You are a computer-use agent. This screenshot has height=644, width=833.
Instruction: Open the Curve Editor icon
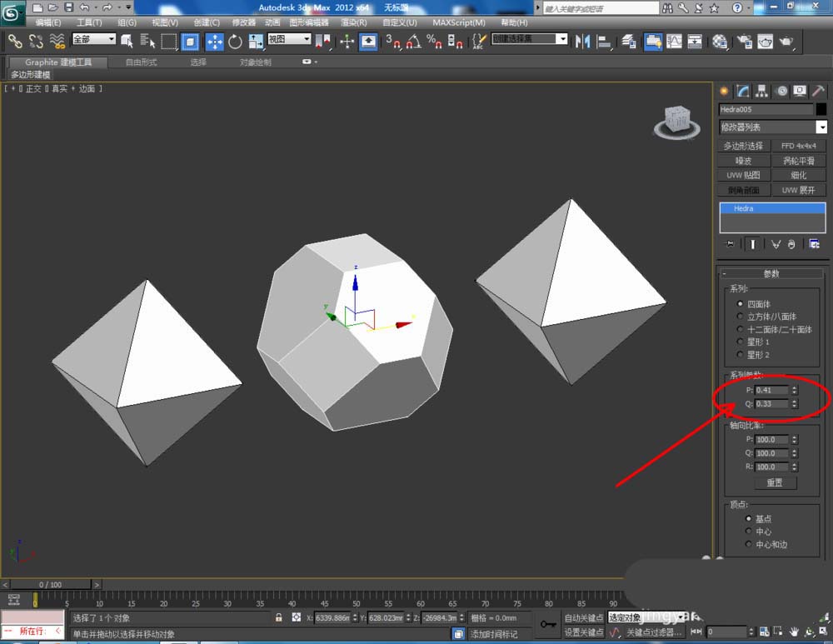click(x=674, y=42)
